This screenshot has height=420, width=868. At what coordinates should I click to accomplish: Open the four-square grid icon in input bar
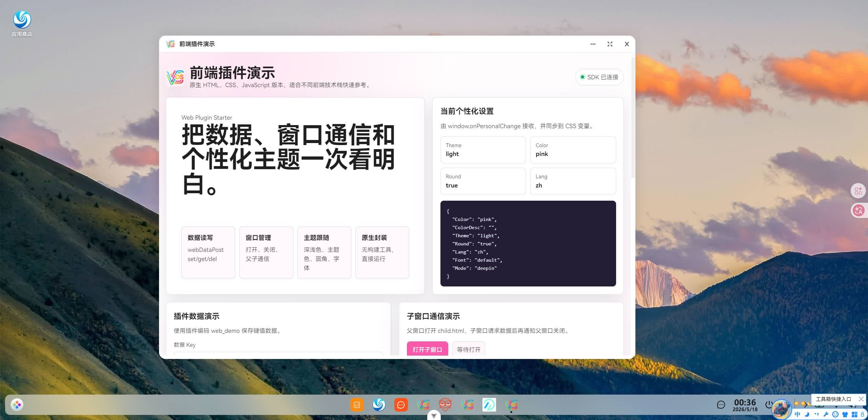click(854, 414)
